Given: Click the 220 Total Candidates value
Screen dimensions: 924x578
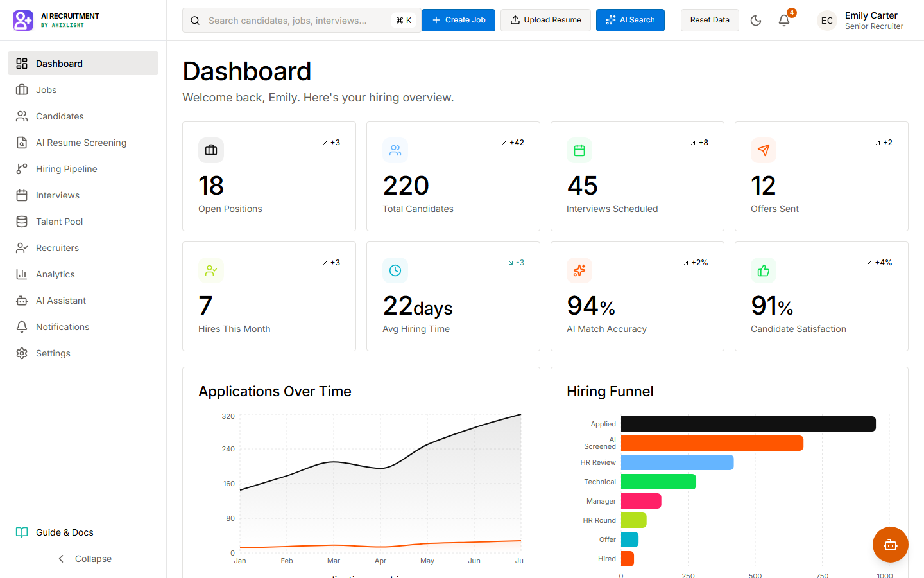Looking at the screenshot, I should point(406,186).
